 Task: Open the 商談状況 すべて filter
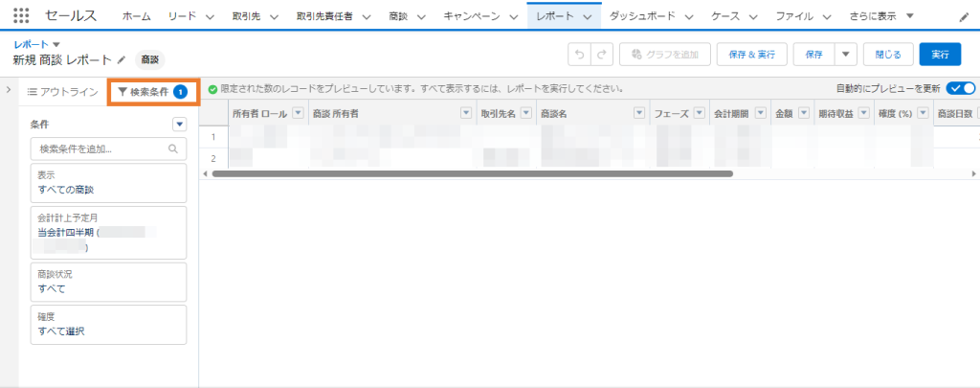(108, 282)
